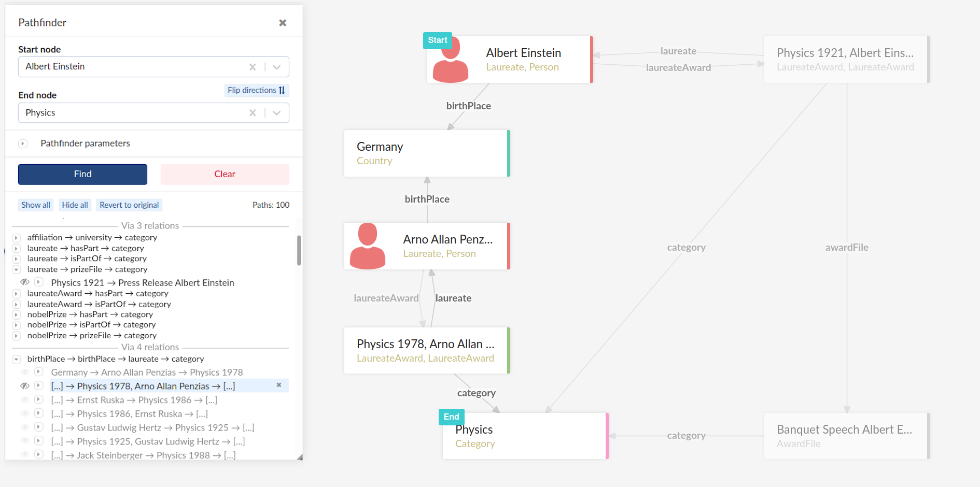Image resolution: width=980 pixels, height=487 pixels.
Task: Clear the Albert Einstein start node selection
Action: click(253, 67)
